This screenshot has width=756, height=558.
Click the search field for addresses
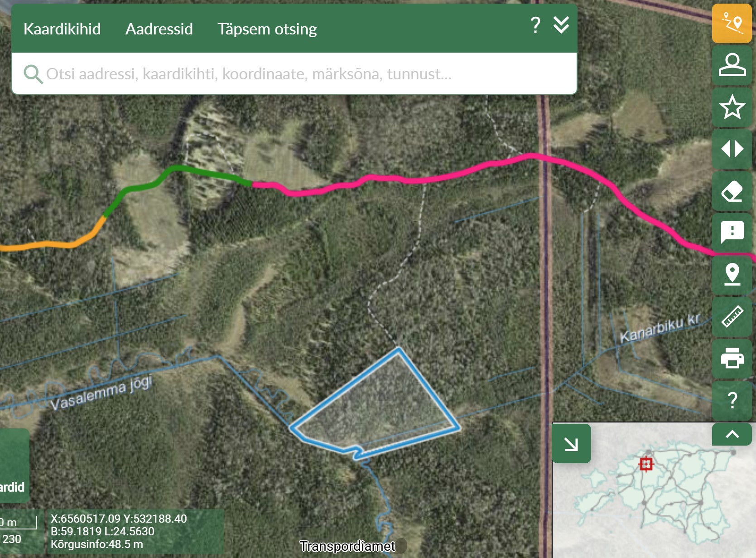coord(294,73)
